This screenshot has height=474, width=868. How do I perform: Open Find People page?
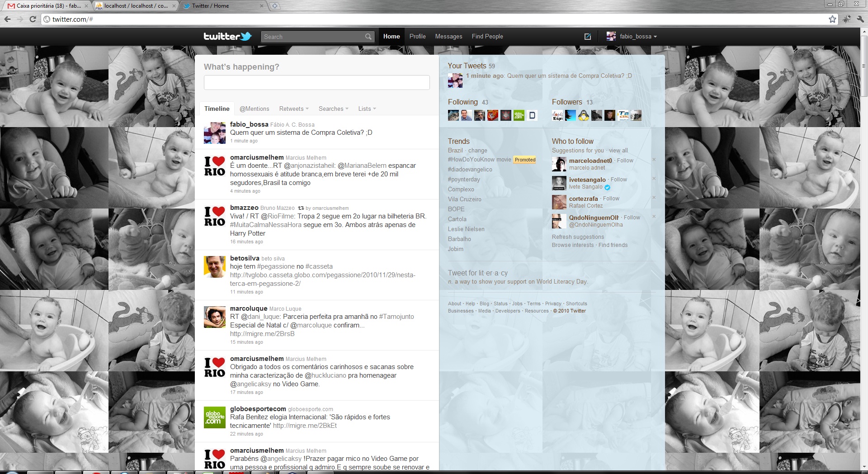(x=487, y=37)
